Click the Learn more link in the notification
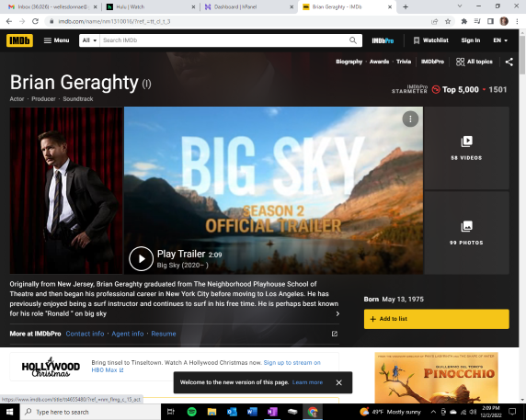The image size is (526, 420). [307, 382]
